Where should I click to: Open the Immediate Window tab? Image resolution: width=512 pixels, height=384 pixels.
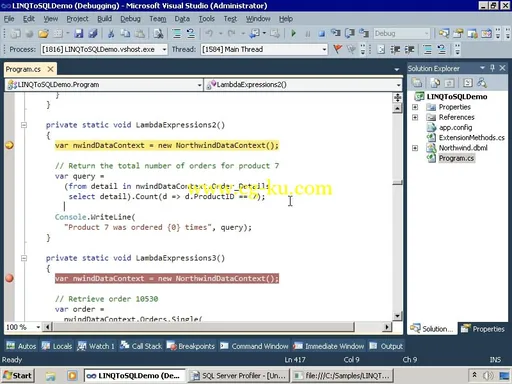[329, 346]
